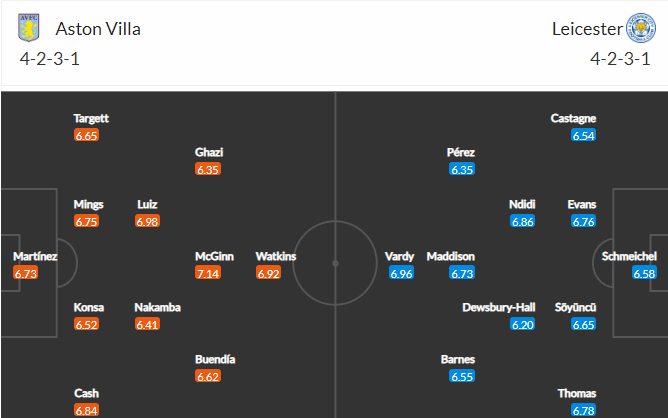Click Aston Villa 4-2-3-1 formation text
Screen dimensions: 668x418
(49, 59)
